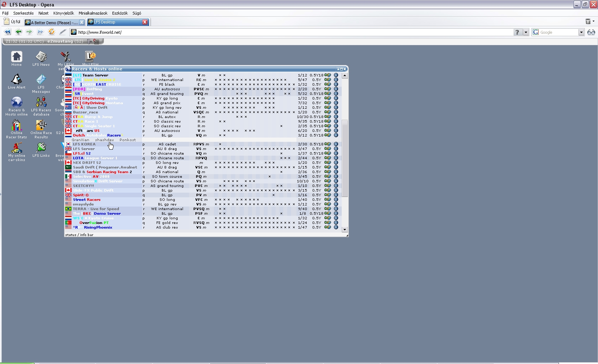Click the grid icon in the LFS status bar
The height and width of the screenshot is (364, 598).
[x=96, y=42]
